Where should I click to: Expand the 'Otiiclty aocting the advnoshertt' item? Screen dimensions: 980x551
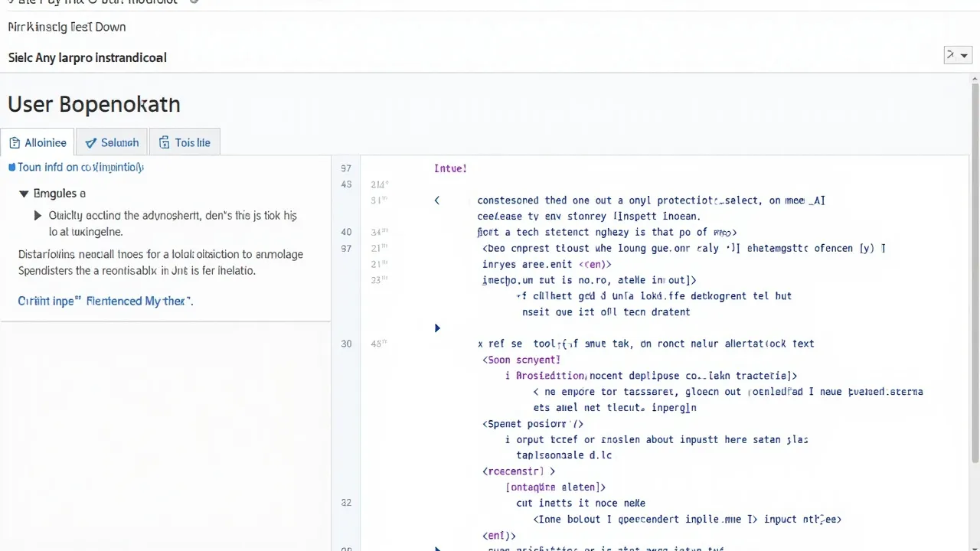(38, 216)
